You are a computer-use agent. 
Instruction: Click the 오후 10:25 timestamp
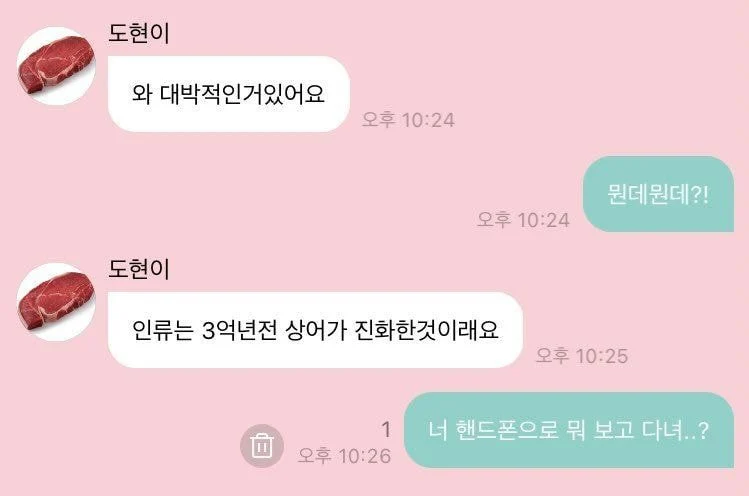(581, 356)
